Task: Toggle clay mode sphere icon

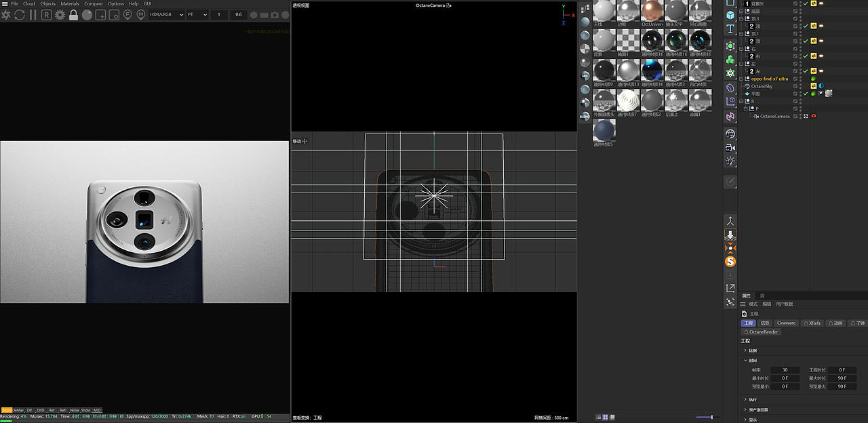Action: [x=87, y=14]
